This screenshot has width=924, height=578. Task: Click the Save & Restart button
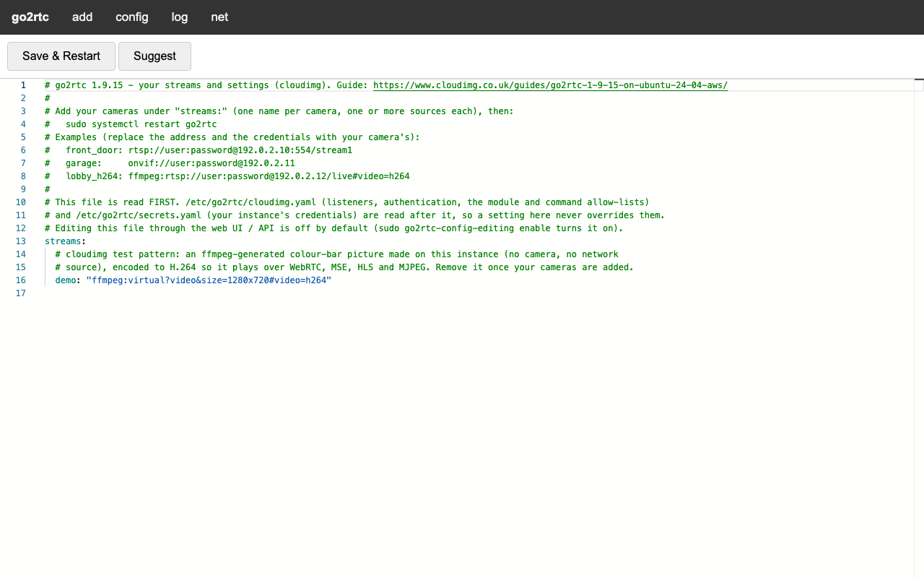pos(61,56)
